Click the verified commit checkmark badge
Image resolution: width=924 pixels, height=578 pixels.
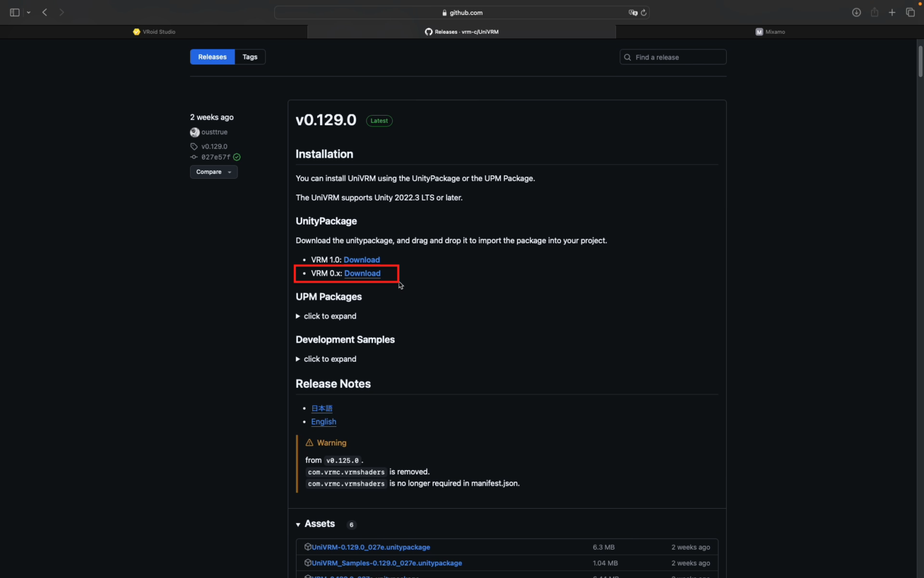[237, 157]
